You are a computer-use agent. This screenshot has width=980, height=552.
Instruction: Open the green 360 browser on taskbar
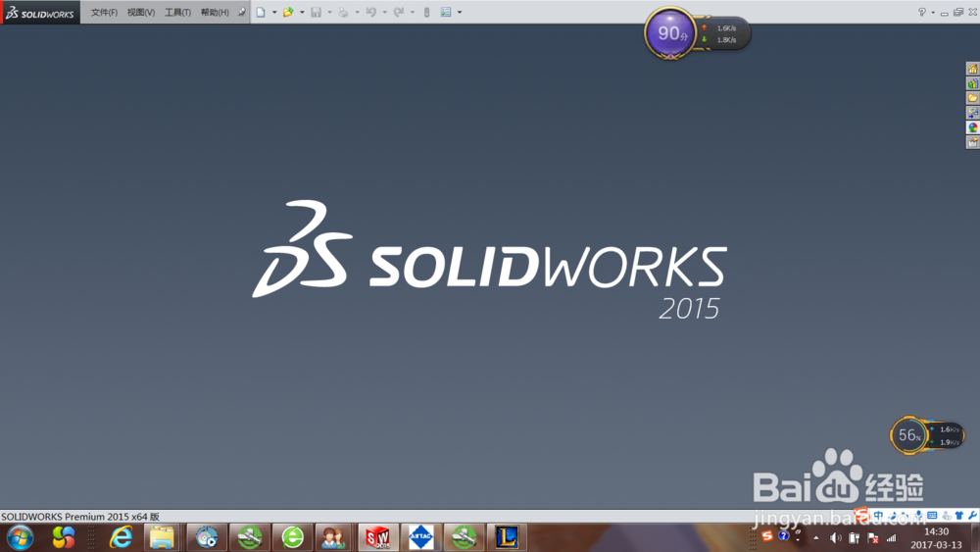point(292,537)
